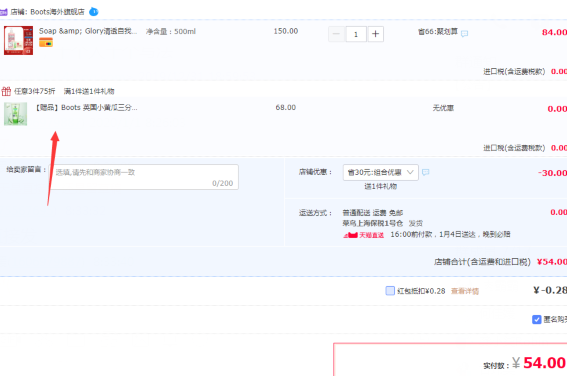This screenshot has width=567, height=376.
Task: Click the 16:00前付款 delivery estimate text
Action: click(450, 234)
